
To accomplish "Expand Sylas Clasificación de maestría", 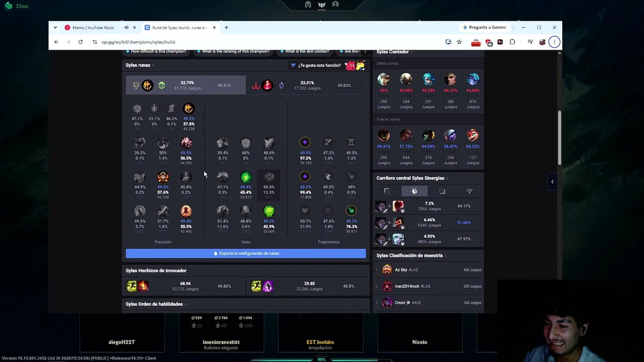I will pos(412,255).
